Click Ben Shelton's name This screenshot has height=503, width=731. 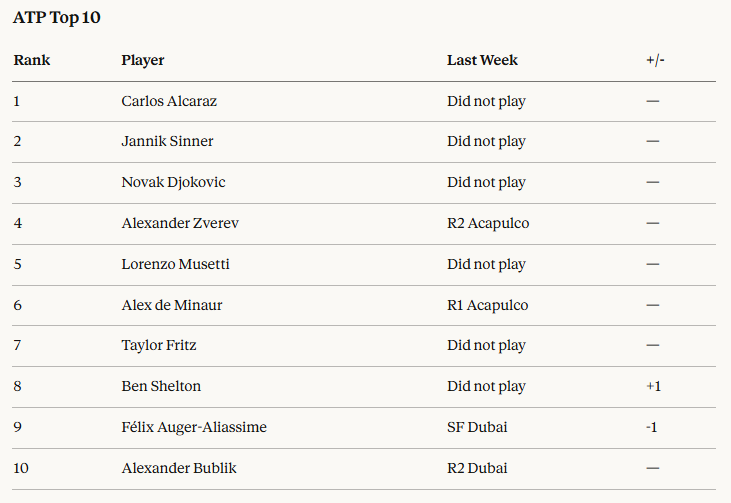161,386
